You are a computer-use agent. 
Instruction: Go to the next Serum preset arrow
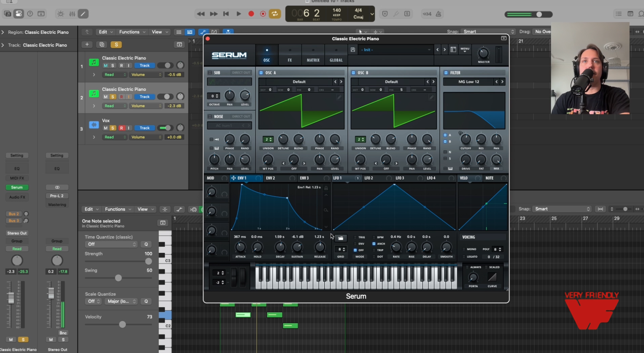pyautogui.click(x=444, y=50)
